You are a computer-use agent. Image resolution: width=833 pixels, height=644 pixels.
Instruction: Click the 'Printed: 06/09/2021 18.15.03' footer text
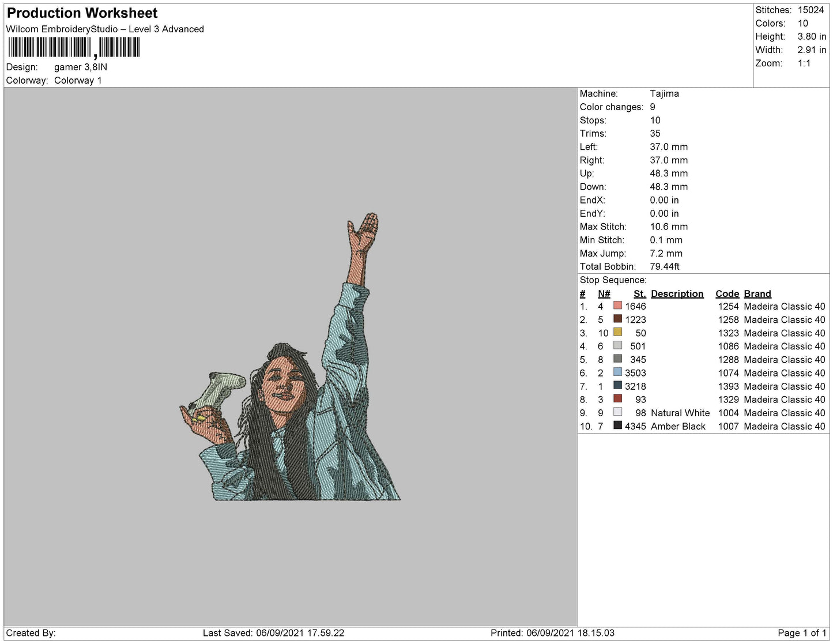coord(552,632)
